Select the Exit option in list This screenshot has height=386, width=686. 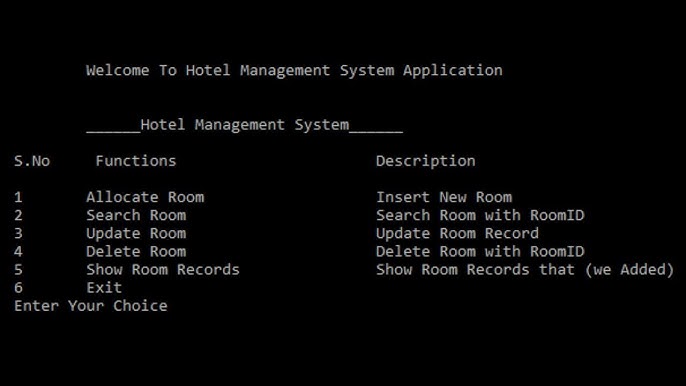(x=104, y=288)
